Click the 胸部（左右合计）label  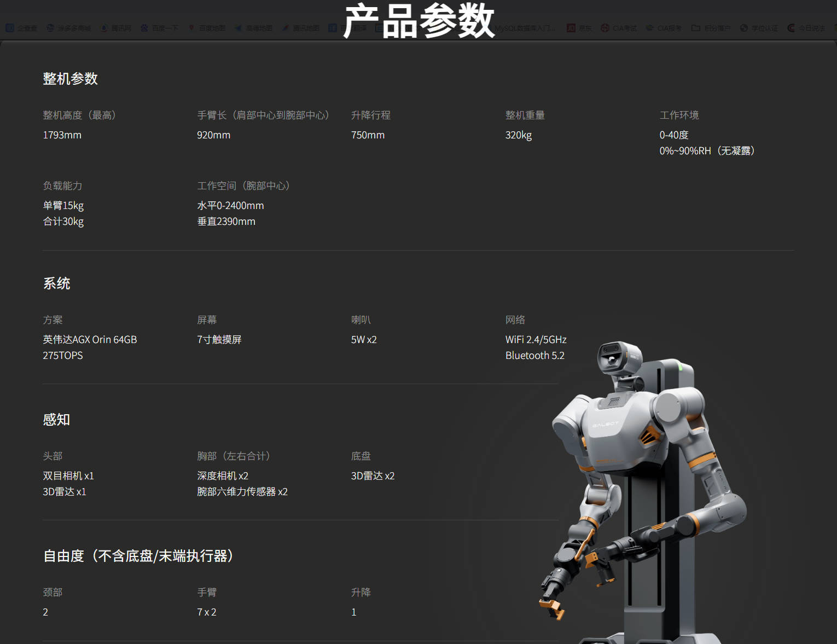click(235, 456)
